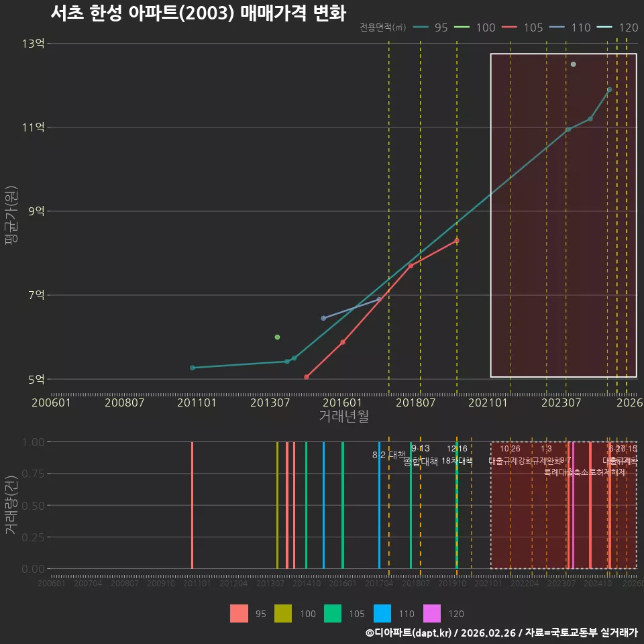
Task: Click 202307 on the price chart x-axis
Action: (x=561, y=402)
